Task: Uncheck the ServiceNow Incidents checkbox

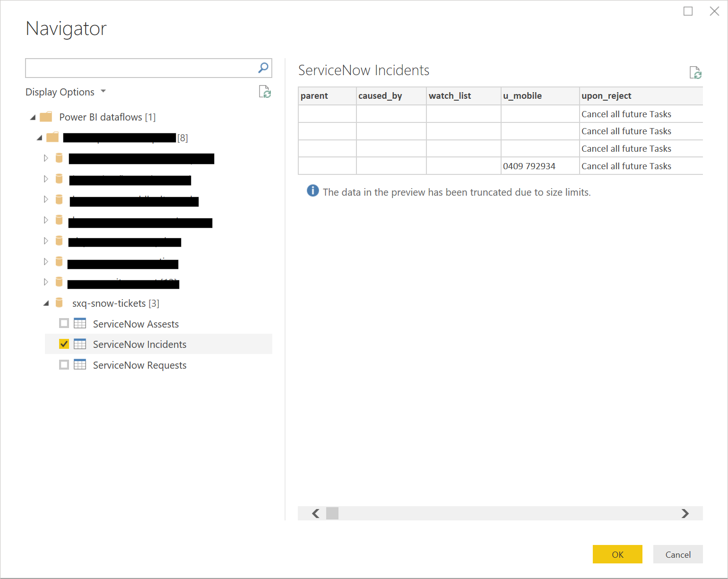Action: (64, 344)
